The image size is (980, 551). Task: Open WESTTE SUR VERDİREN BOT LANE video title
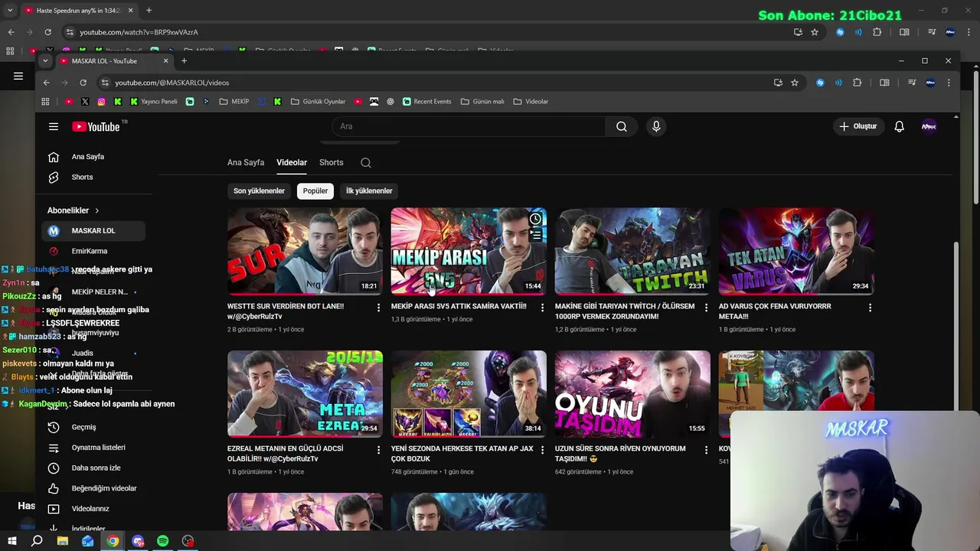(285, 311)
